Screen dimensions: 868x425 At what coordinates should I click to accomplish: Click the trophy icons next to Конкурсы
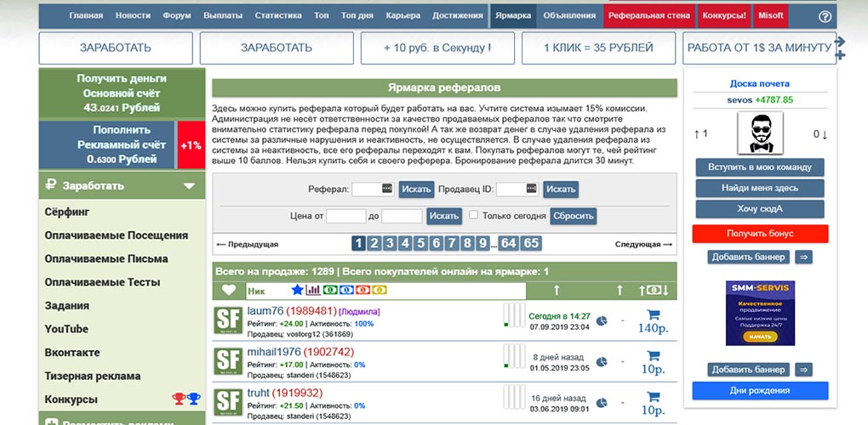(x=186, y=399)
